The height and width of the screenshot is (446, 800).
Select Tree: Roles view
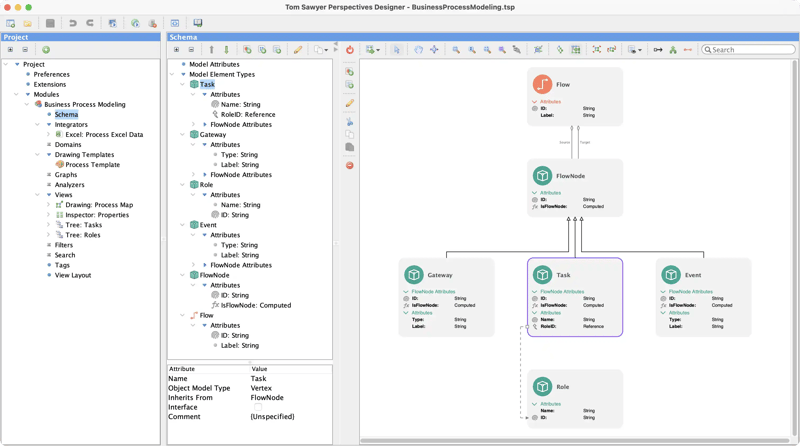83,235
